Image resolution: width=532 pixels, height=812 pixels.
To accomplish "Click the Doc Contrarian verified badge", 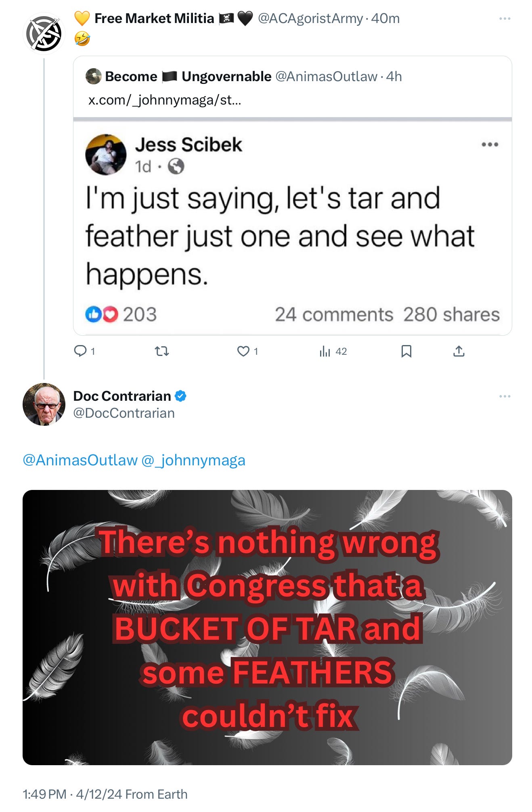I will coord(180,396).
